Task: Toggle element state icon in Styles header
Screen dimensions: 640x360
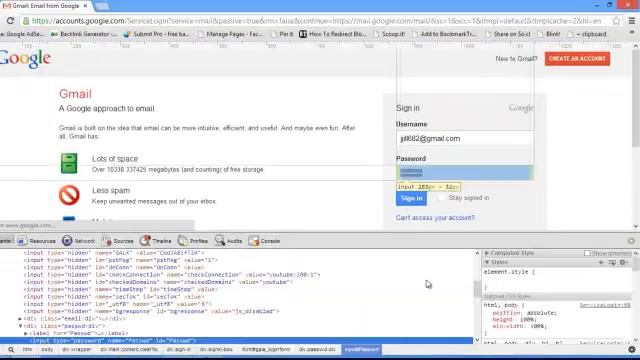Action: 612,262
